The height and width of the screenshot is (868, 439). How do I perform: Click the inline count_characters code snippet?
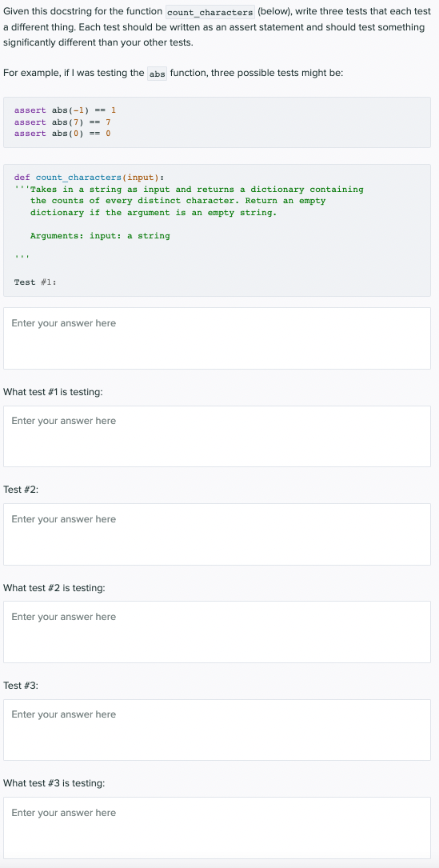pyautogui.click(x=210, y=12)
